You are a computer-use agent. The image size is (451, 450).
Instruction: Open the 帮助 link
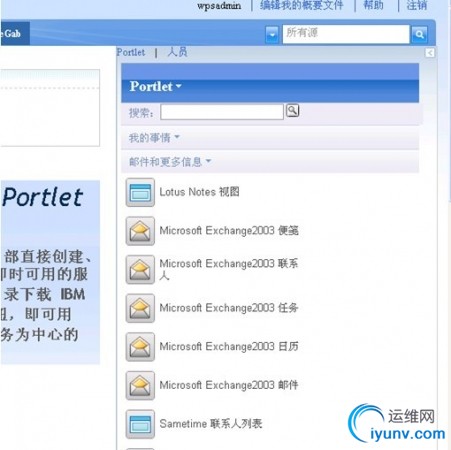[373, 5]
